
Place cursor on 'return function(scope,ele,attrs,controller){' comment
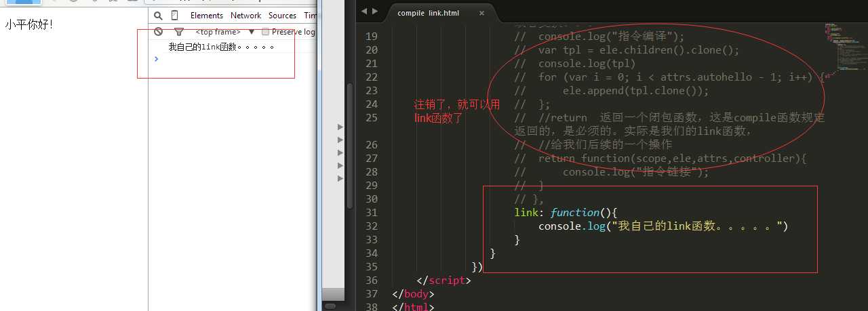coord(660,158)
